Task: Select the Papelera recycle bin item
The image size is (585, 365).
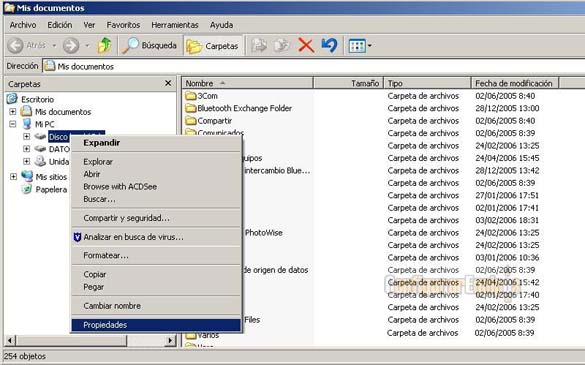Action: pos(51,190)
